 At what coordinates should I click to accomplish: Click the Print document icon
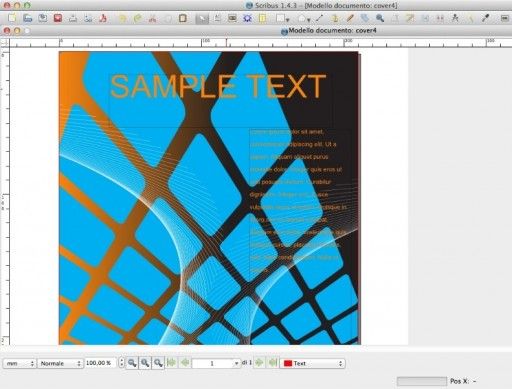pos(73,18)
